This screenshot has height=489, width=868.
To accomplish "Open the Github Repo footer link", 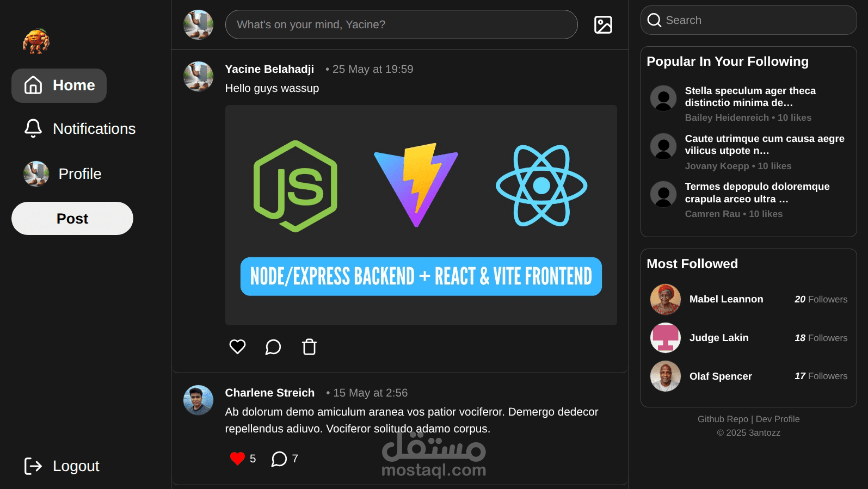I will (723, 419).
